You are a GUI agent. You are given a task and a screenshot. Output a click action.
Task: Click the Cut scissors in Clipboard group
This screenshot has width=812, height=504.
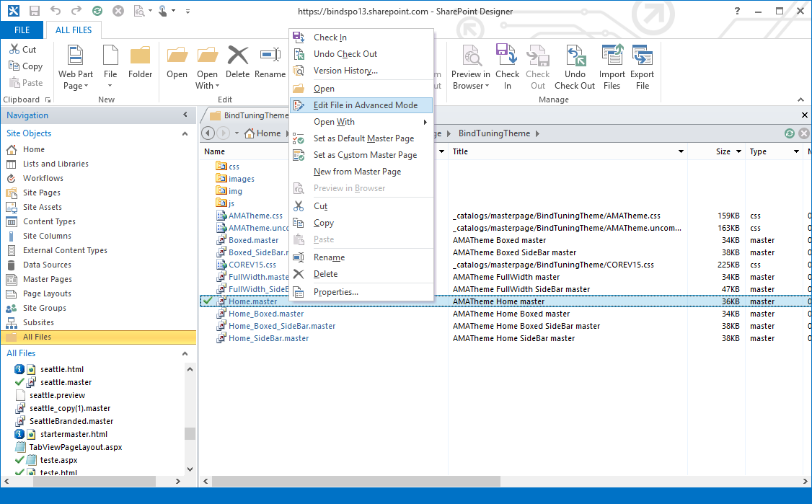[14, 49]
